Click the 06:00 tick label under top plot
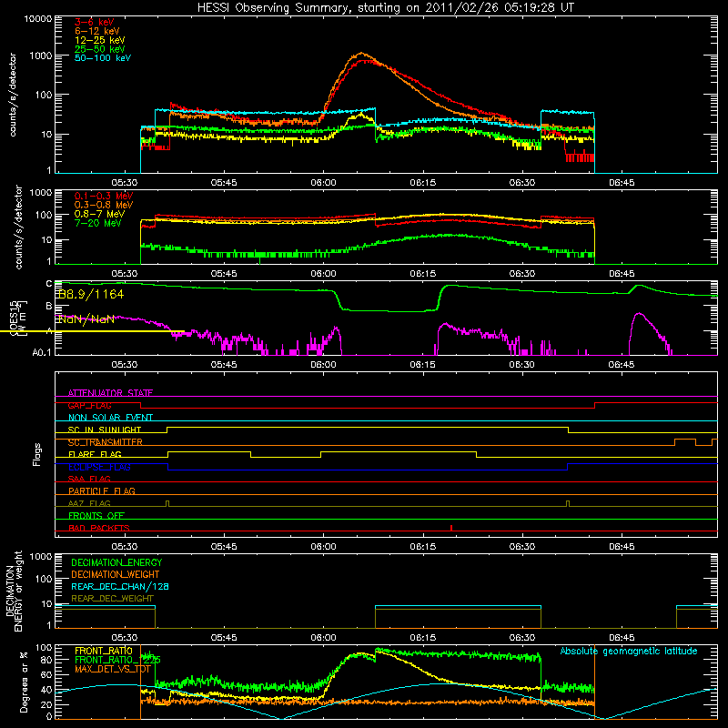 tap(323, 183)
